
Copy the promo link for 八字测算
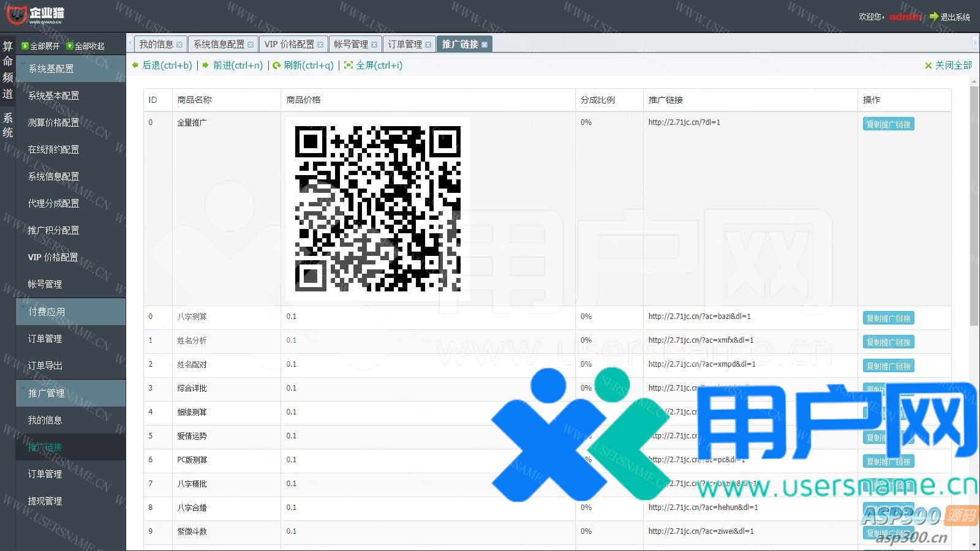[x=888, y=318]
